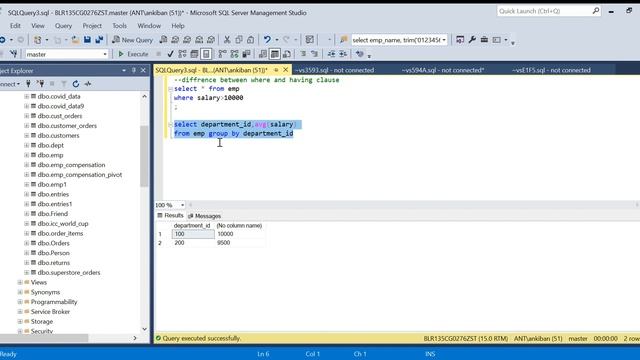This screenshot has width=640, height=360.
Task: Switch to the ~vs594A.sql tab
Action: (442, 70)
